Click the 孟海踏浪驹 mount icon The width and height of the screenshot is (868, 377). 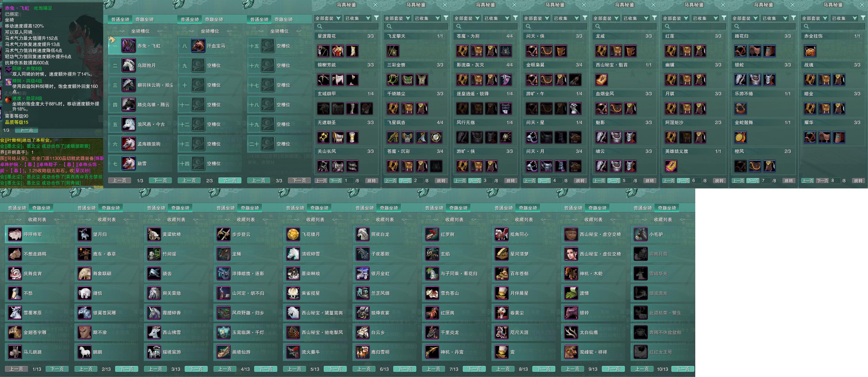tap(128, 144)
